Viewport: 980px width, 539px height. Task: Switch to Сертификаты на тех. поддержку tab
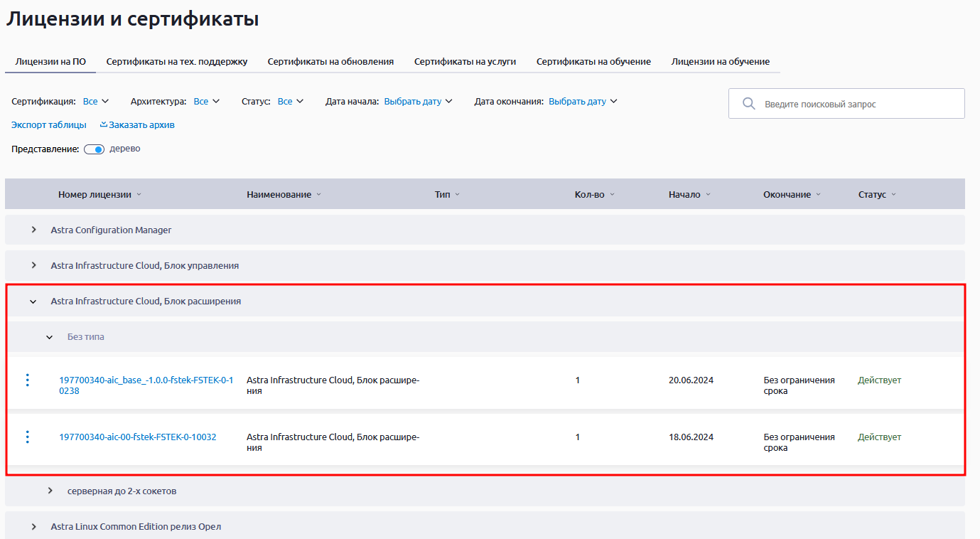pos(177,62)
